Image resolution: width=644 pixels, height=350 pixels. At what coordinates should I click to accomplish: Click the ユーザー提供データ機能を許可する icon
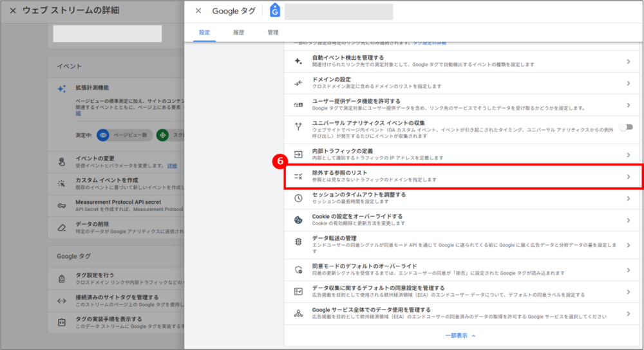click(298, 105)
